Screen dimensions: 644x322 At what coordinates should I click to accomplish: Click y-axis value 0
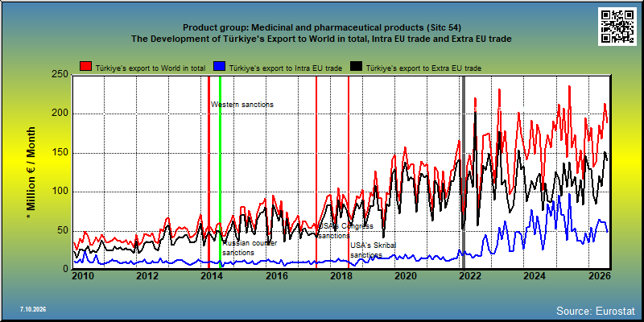(67, 269)
